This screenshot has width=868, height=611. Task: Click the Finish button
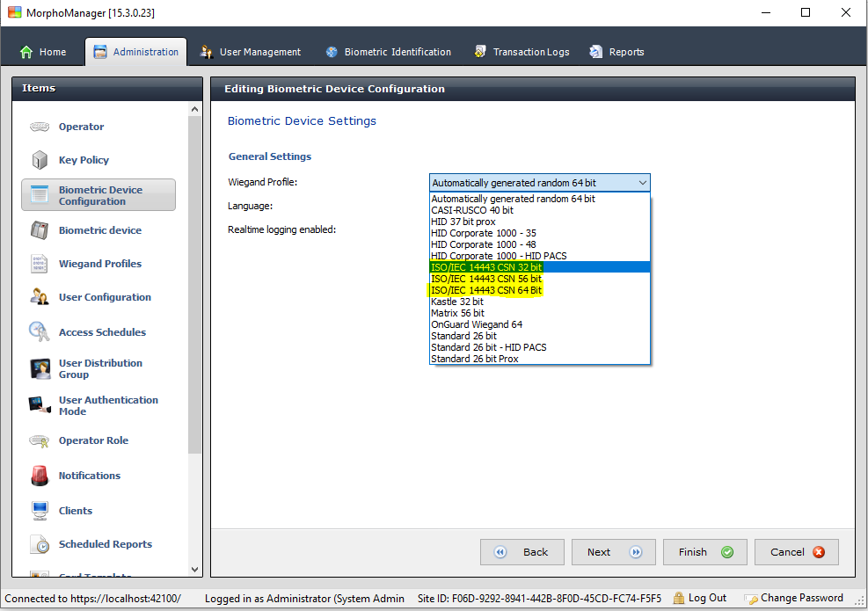pos(704,552)
